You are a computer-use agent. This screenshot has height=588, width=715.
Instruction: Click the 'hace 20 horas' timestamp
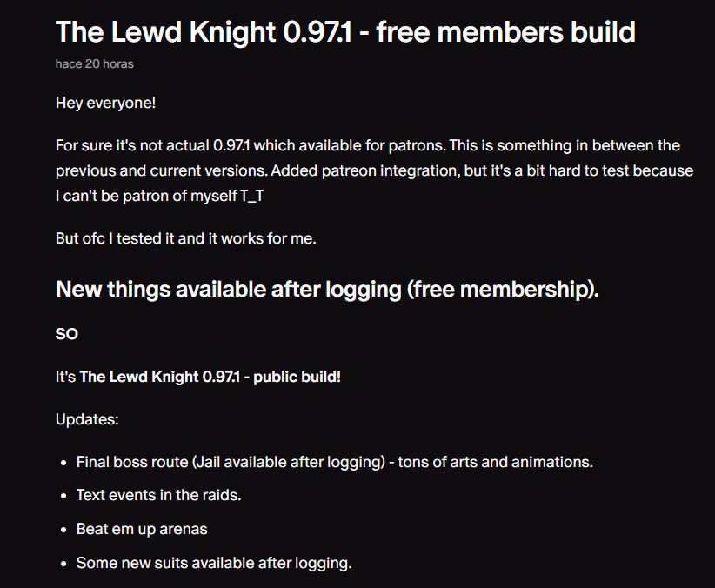[x=95, y=63]
